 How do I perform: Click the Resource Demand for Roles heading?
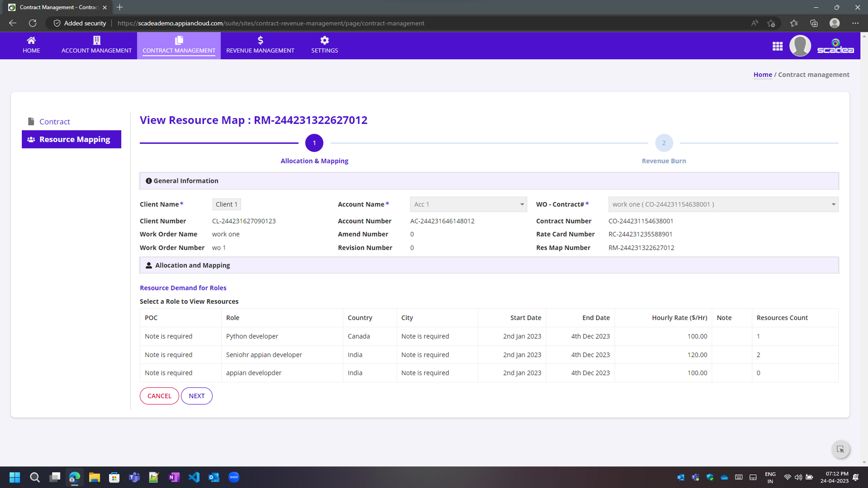click(183, 288)
